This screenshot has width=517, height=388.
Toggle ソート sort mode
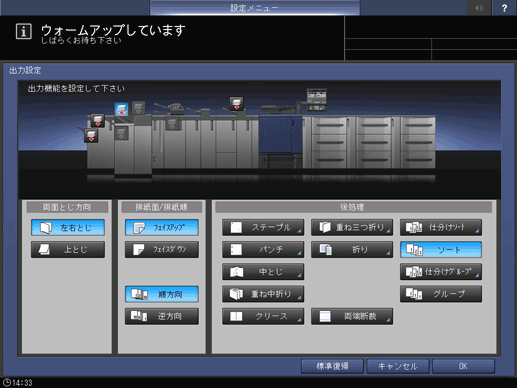click(441, 250)
